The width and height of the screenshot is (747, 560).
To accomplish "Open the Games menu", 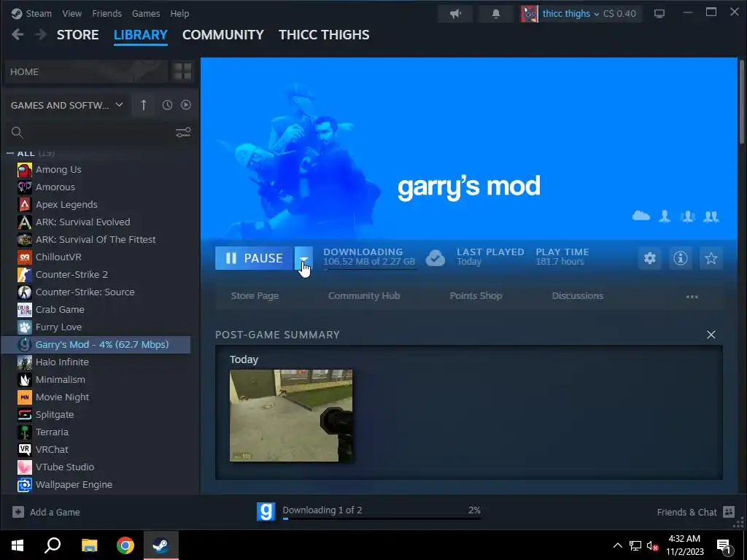I will [x=146, y=13].
